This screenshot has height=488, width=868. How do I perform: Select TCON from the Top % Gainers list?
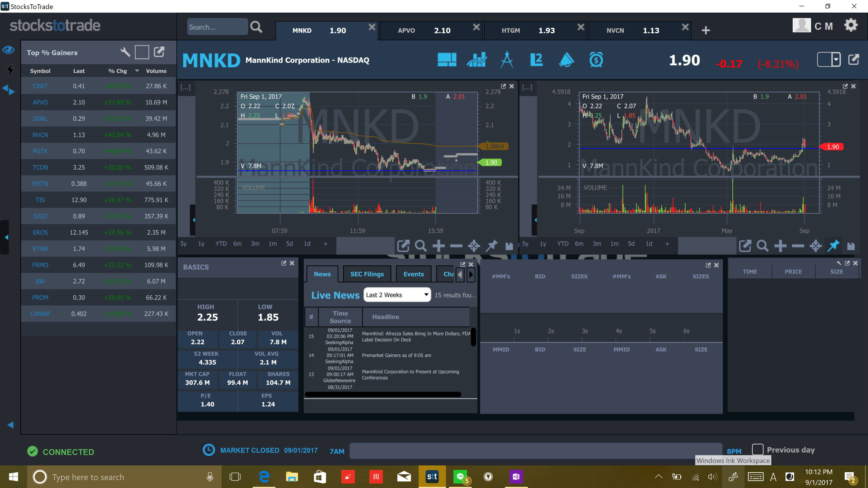40,167
